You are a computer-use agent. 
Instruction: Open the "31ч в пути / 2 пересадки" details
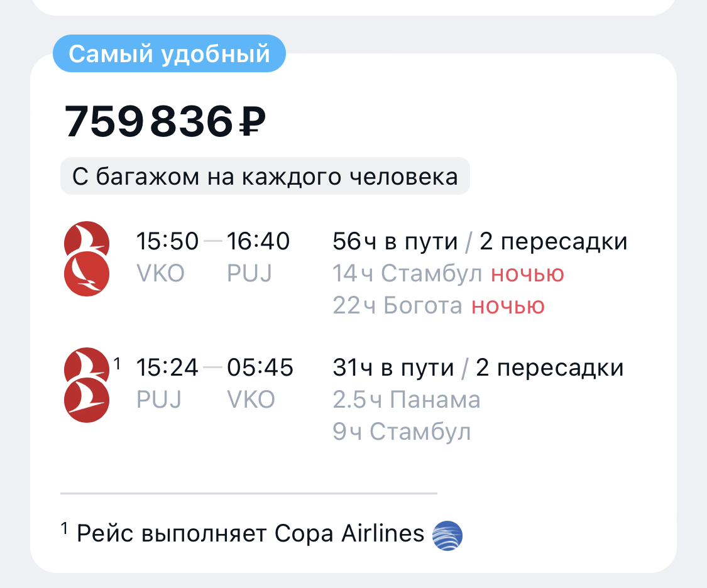478,368
